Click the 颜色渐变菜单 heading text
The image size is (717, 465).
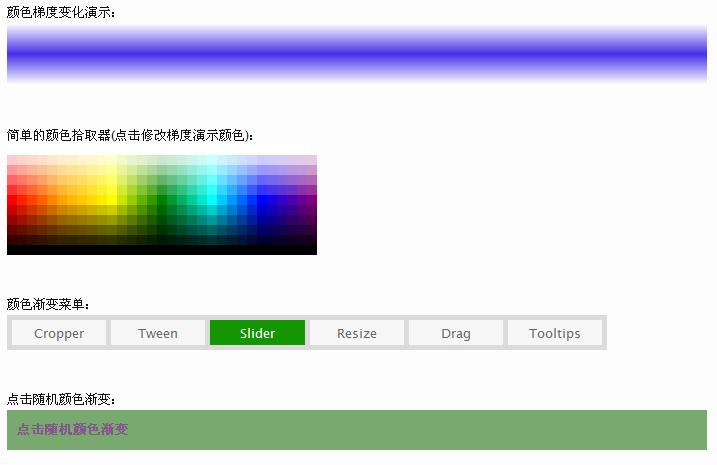tap(48, 304)
